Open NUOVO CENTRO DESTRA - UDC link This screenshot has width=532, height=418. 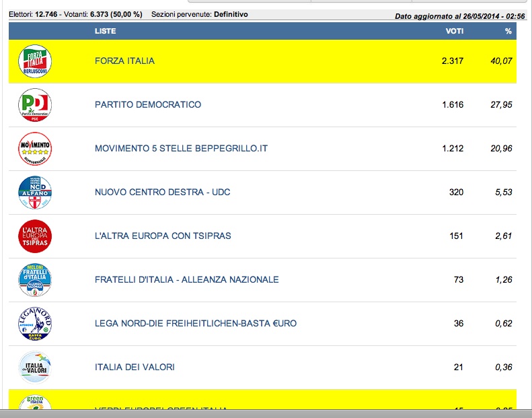tap(163, 193)
